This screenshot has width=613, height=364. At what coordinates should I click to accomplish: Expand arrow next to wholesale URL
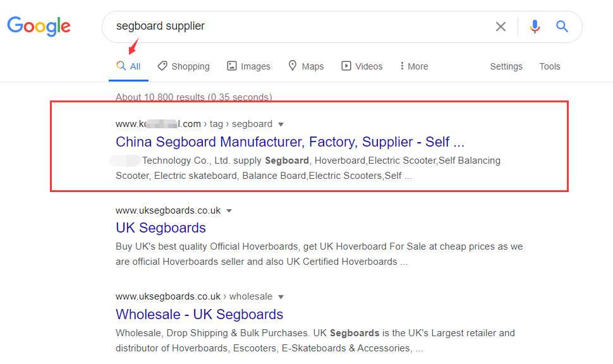(x=281, y=296)
